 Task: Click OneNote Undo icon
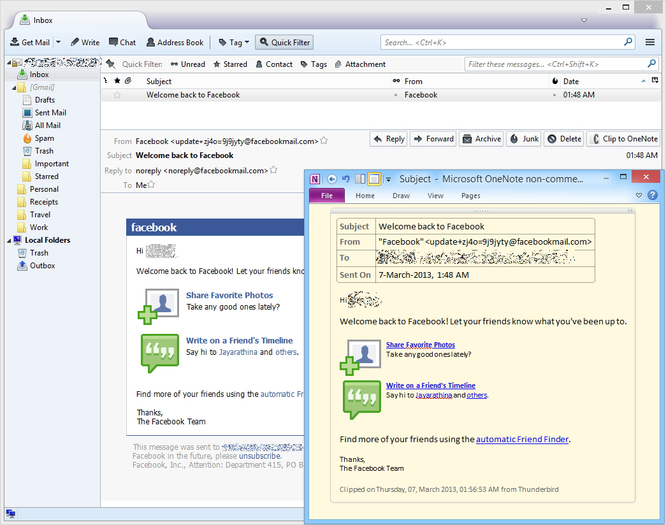346,179
